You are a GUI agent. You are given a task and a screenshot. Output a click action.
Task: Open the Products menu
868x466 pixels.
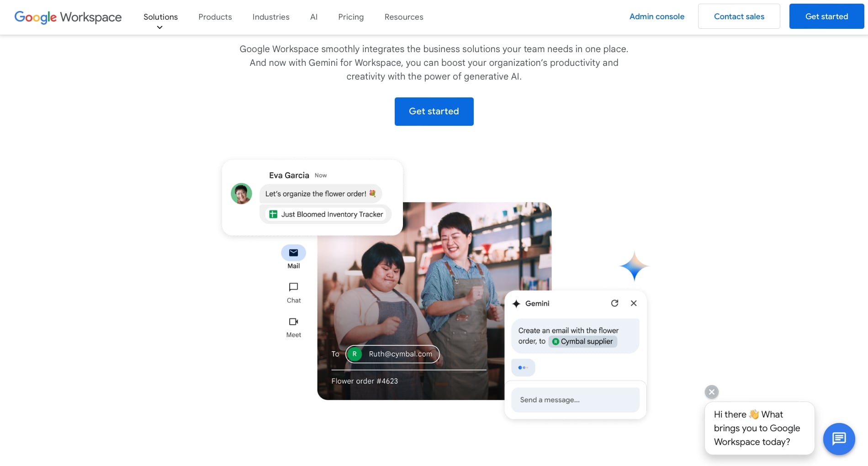215,17
